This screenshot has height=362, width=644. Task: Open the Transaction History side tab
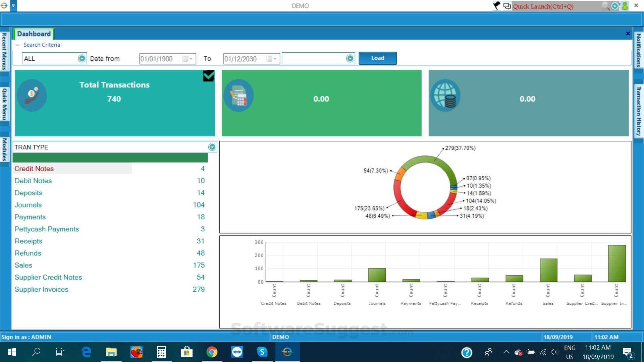pos(638,111)
